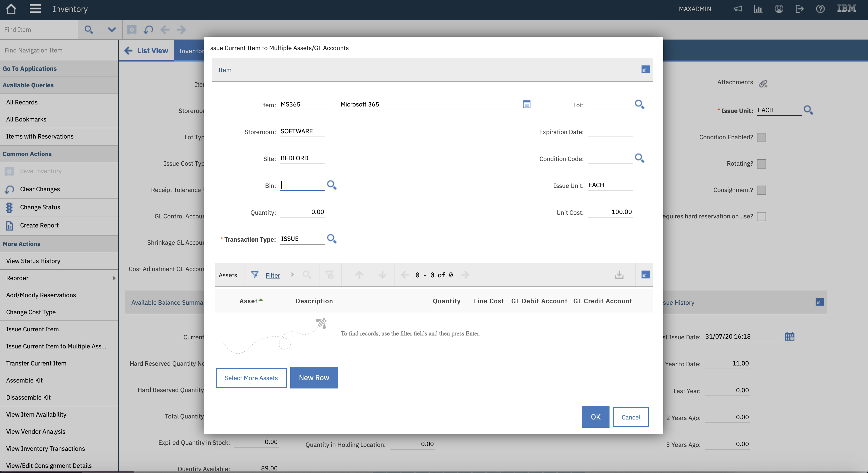Screen dimensions: 868x473
Task: Toggle the Rotating checkbox
Action: click(761, 164)
